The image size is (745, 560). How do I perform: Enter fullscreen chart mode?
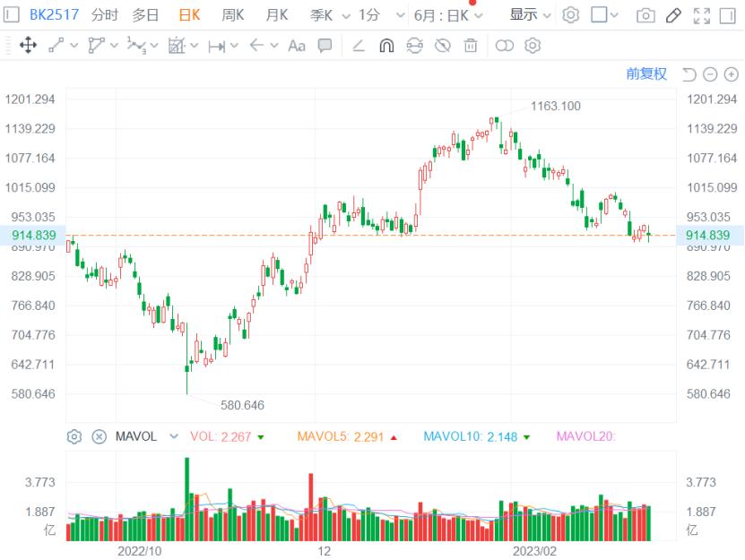pos(702,15)
